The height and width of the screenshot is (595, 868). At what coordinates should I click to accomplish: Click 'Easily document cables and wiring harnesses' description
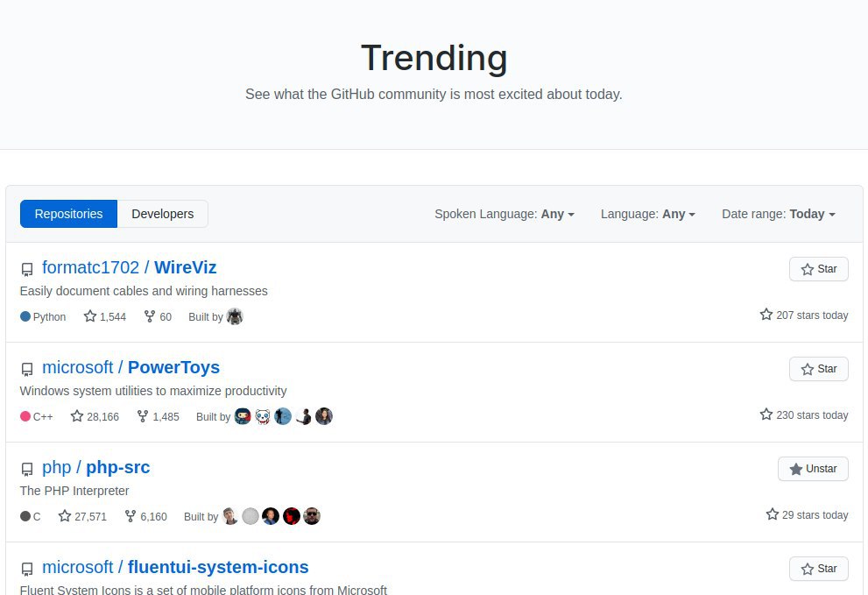[x=144, y=291]
